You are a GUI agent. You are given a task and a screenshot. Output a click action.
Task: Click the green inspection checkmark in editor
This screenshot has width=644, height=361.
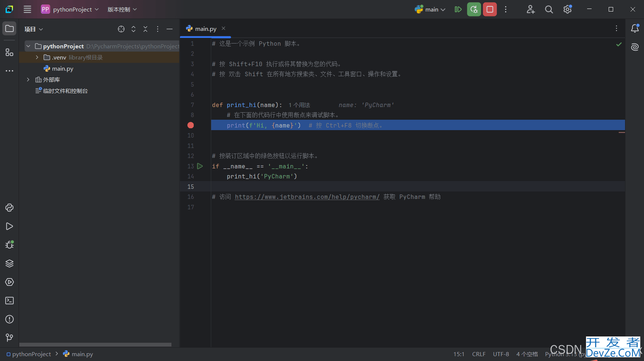coord(619,44)
